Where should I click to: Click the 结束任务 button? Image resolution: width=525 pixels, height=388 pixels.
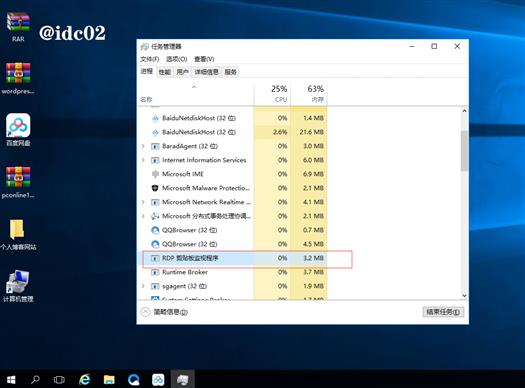443,312
